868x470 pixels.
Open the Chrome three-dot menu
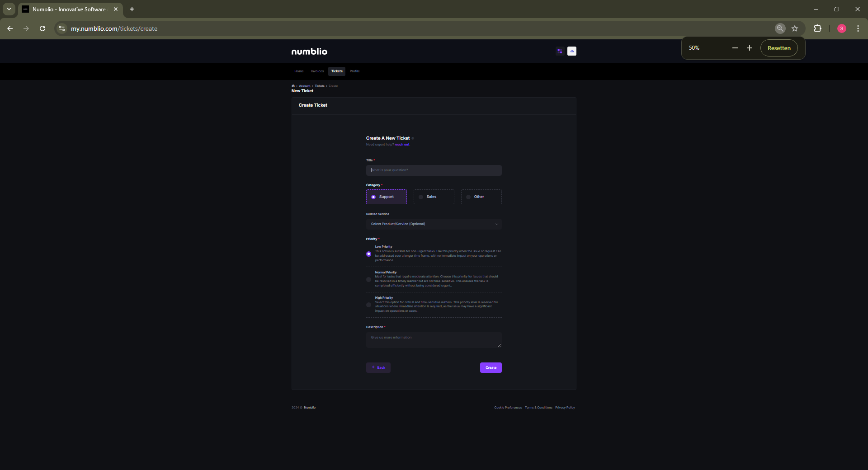pos(858,28)
